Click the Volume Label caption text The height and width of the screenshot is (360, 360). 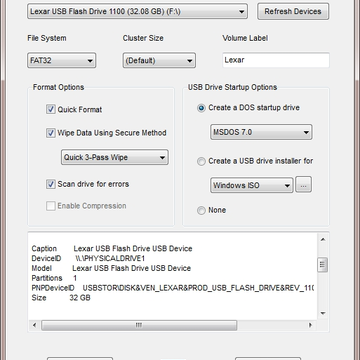(x=245, y=38)
